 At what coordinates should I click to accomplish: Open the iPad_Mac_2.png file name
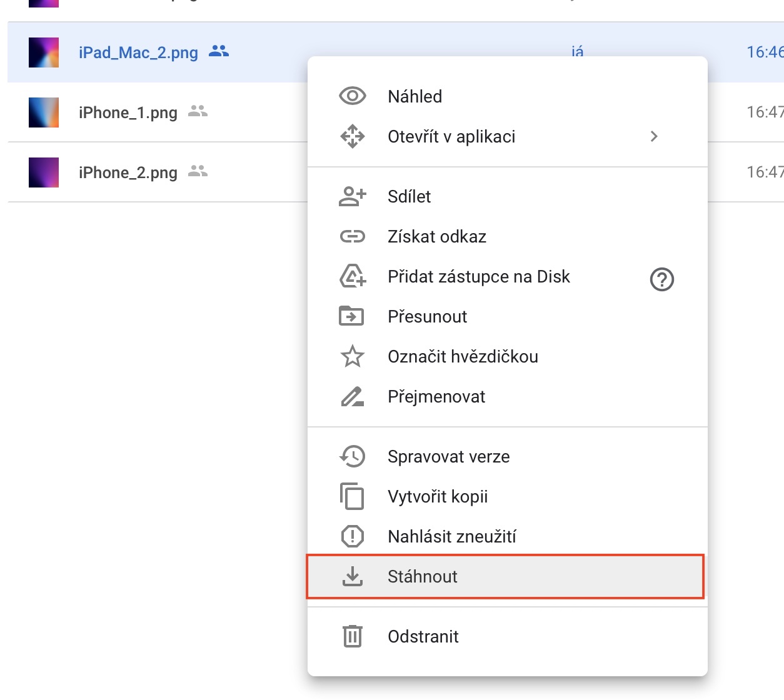(138, 52)
